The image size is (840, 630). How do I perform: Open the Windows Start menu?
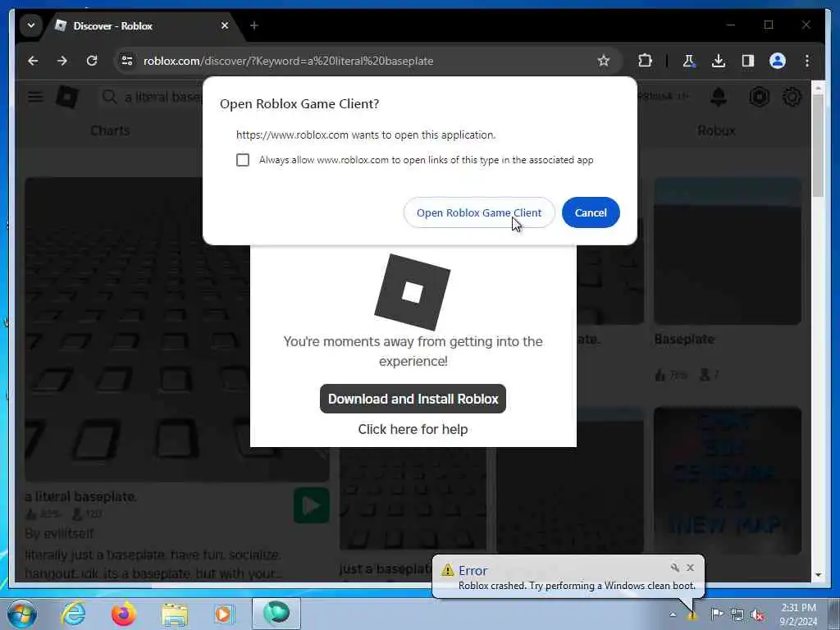point(22,614)
